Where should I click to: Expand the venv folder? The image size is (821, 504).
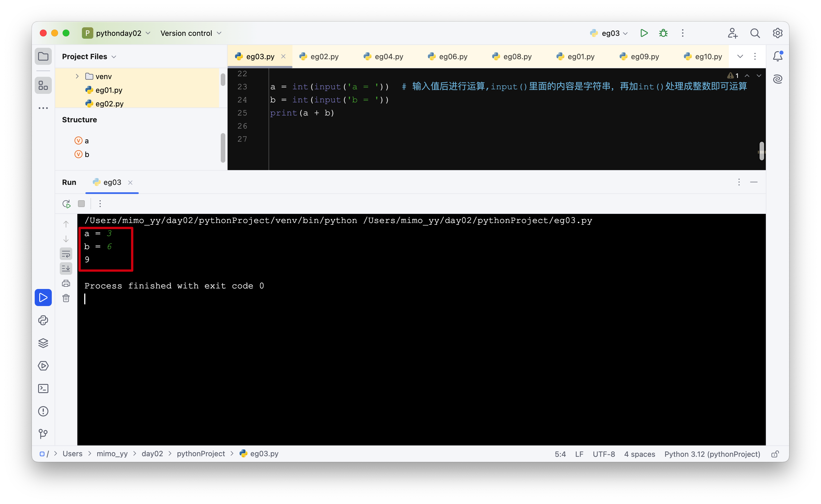[77, 76]
